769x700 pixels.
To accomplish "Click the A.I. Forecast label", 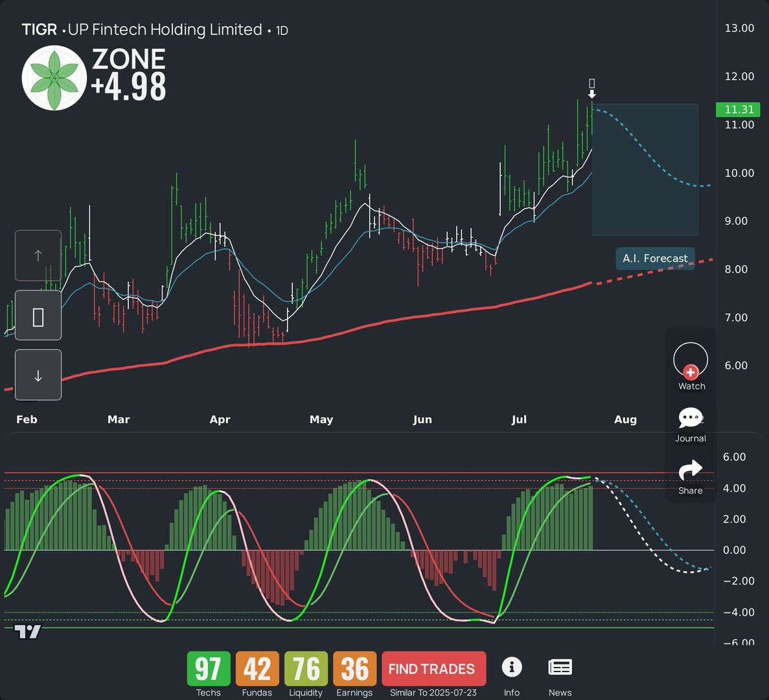I will (x=655, y=259).
